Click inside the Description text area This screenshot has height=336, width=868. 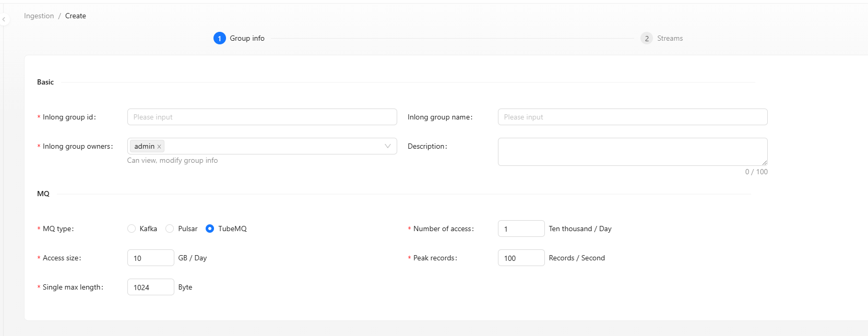point(633,151)
